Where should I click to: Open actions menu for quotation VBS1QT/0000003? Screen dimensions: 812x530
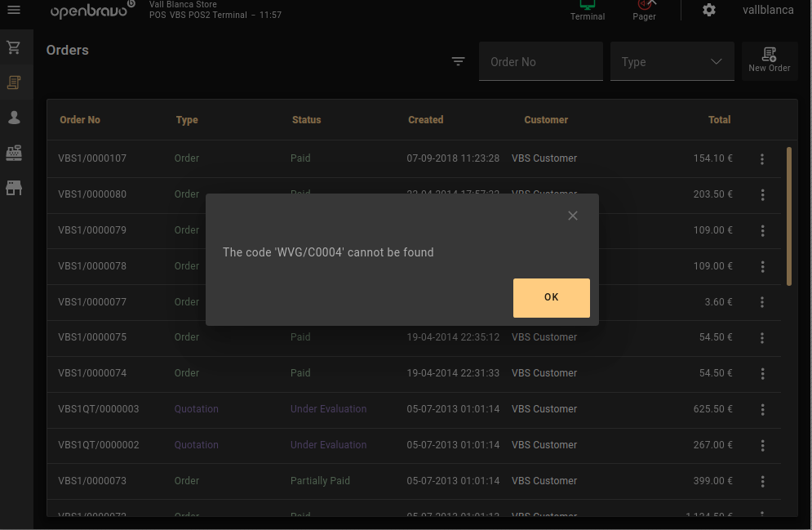pyautogui.click(x=762, y=410)
